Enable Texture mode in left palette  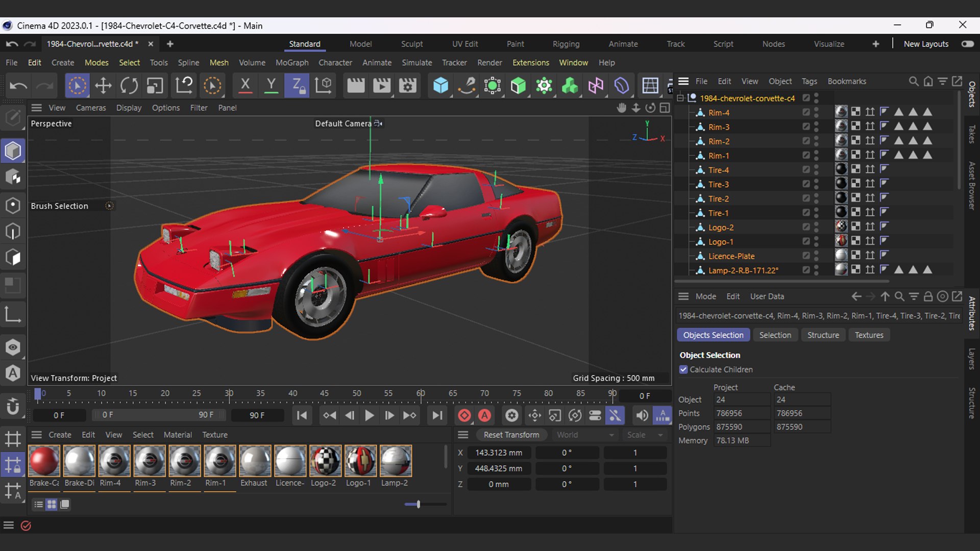[x=13, y=178]
